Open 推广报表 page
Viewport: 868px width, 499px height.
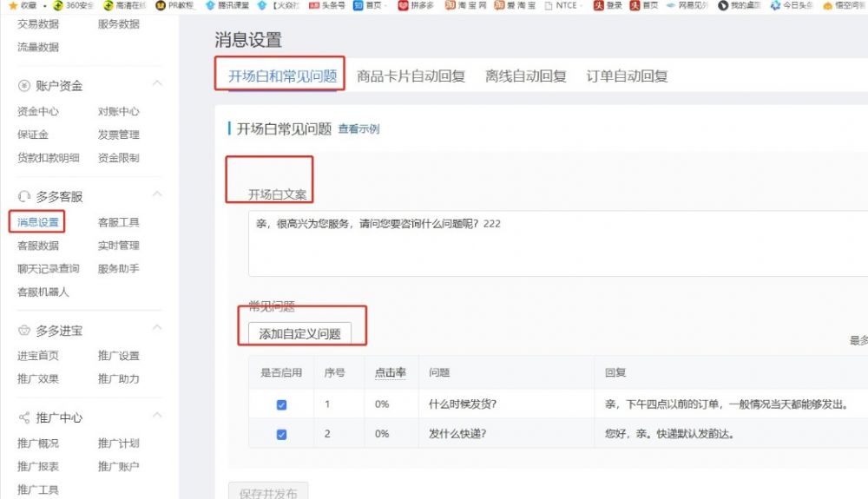[37, 466]
